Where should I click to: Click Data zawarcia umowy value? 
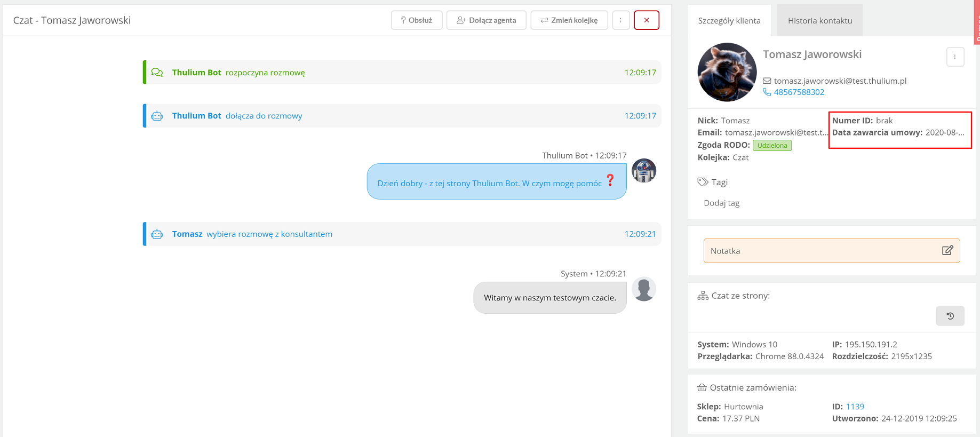(945, 132)
